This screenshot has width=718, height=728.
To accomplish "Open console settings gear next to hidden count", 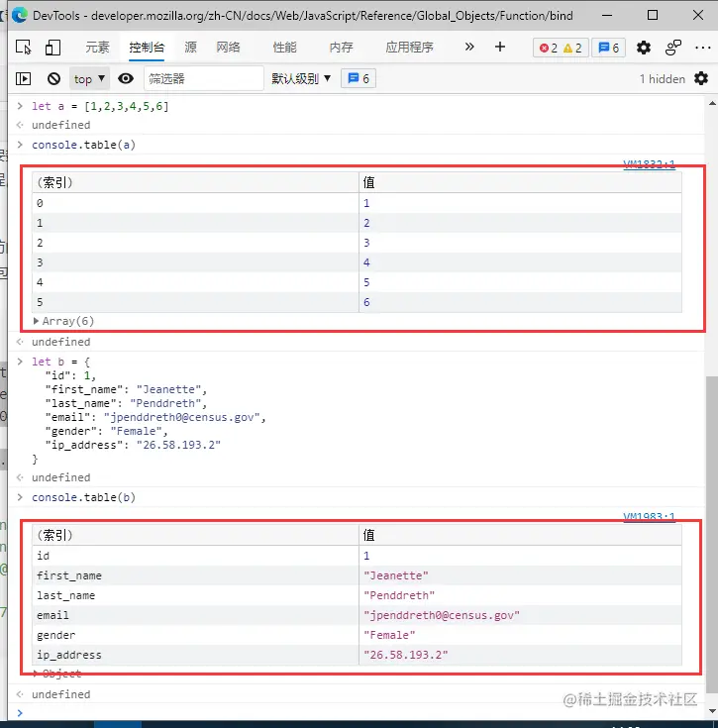I will (x=701, y=78).
